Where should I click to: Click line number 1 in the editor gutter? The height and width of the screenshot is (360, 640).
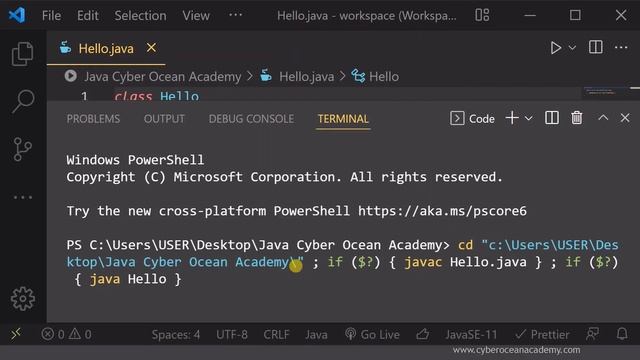tap(84, 96)
